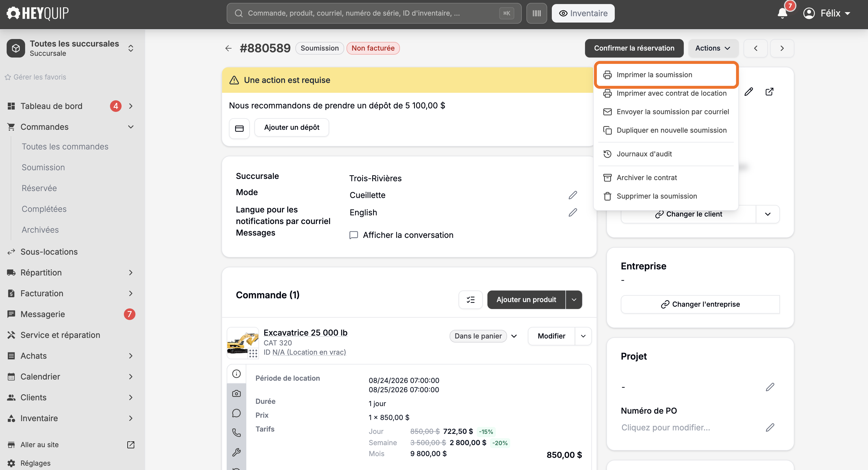
Task: Open Journaux d'audit
Action: tap(666, 154)
